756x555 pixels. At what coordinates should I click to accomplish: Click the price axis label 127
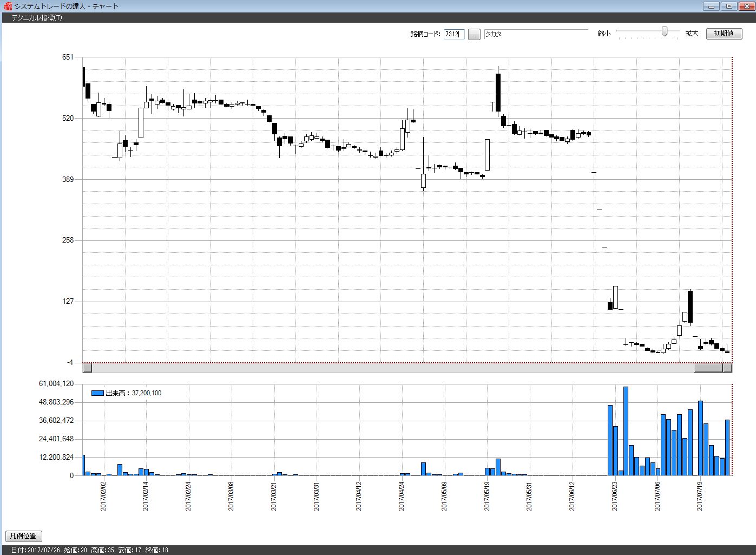(68, 302)
